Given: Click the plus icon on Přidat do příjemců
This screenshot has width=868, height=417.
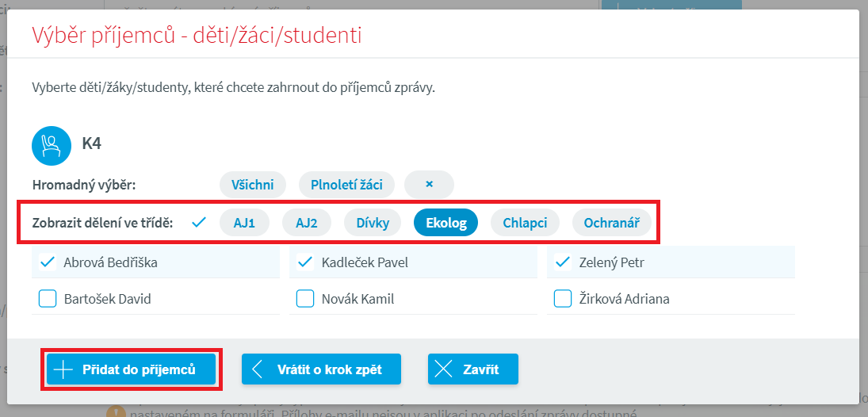Looking at the screenshot, I should coord(62,369).
